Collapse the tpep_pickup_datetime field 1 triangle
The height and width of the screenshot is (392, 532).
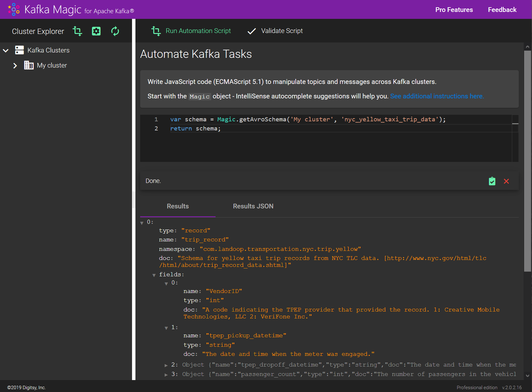166,328
